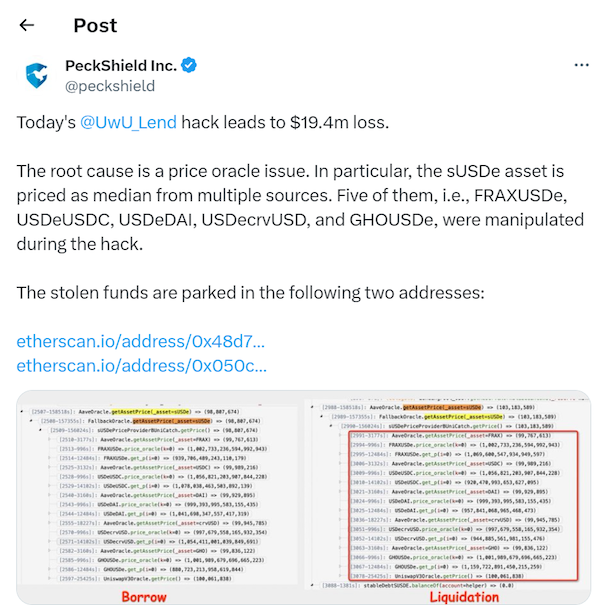Screen dimensions: 600x605
Task: Collapse sUSDePriceProviderBUniCatch in the Liquidation trace
Action: (x=331, y=426)
